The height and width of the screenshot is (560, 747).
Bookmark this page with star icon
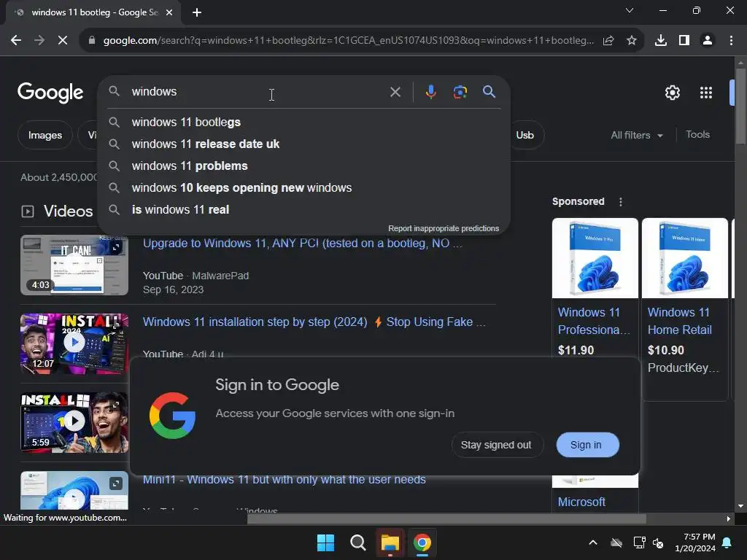(x=632, y=41)
